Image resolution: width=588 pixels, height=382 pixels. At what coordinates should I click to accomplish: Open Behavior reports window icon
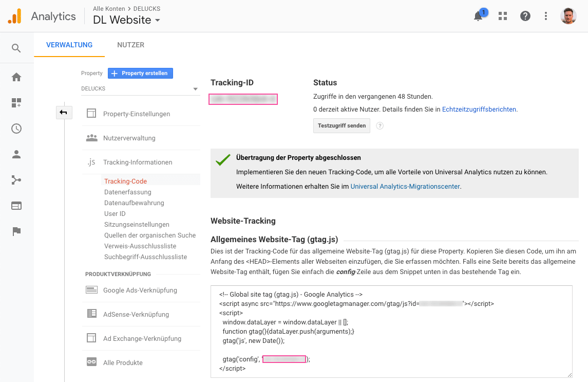click(x=16, y=206)
